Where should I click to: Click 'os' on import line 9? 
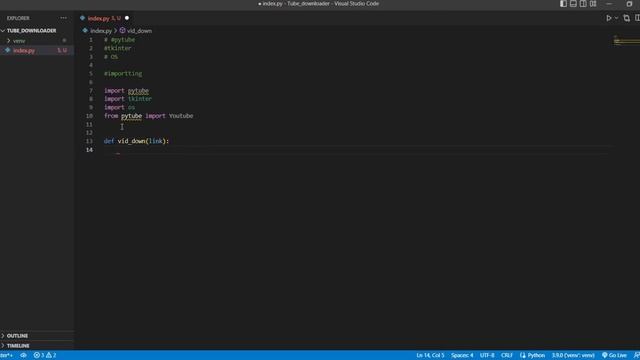(x=131, y=107)
